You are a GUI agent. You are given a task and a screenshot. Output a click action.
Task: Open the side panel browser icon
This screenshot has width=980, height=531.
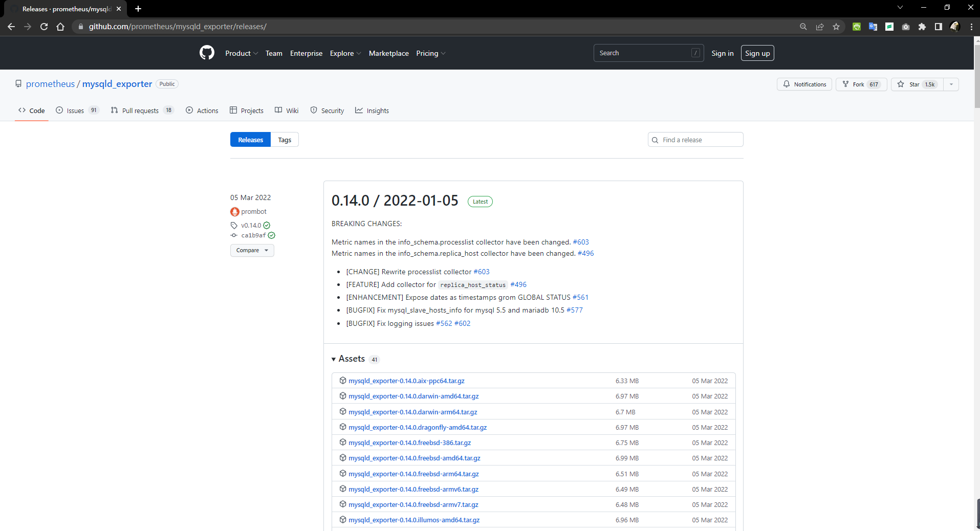[x=939, y=27]
